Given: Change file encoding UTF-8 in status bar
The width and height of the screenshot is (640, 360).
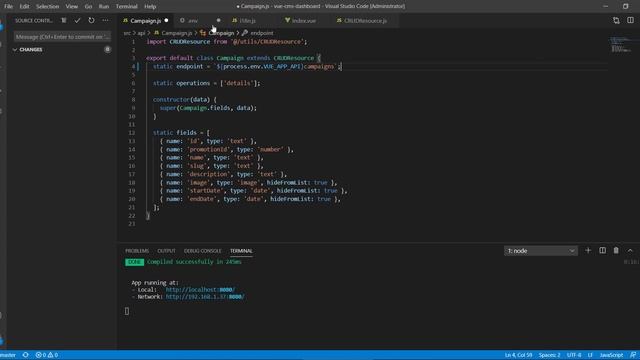Looking at the screenshot, I should click(x=574, y=355).
